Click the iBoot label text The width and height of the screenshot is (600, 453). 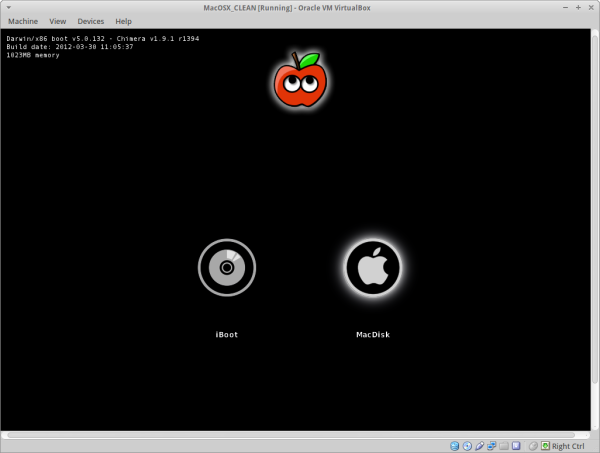click(227, 334)
